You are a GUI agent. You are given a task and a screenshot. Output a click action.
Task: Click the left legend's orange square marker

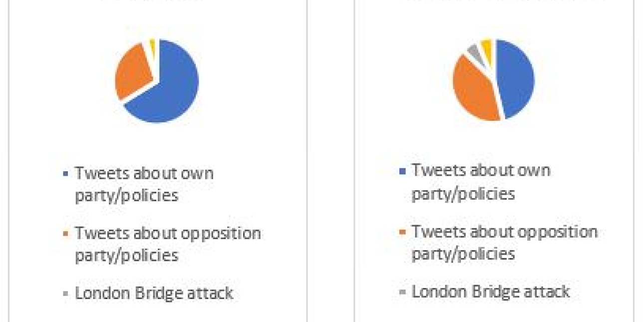click(x=65, y=234)
